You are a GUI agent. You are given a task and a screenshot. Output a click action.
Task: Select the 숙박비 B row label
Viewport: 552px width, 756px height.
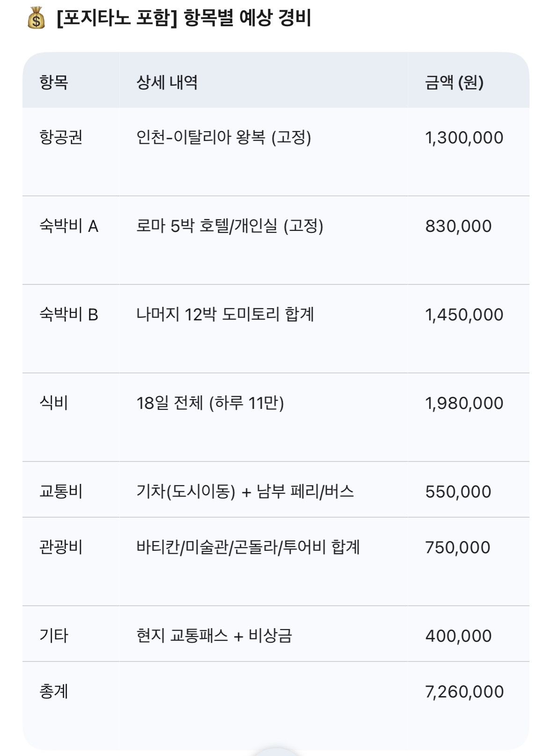click(x=69, y=315)
